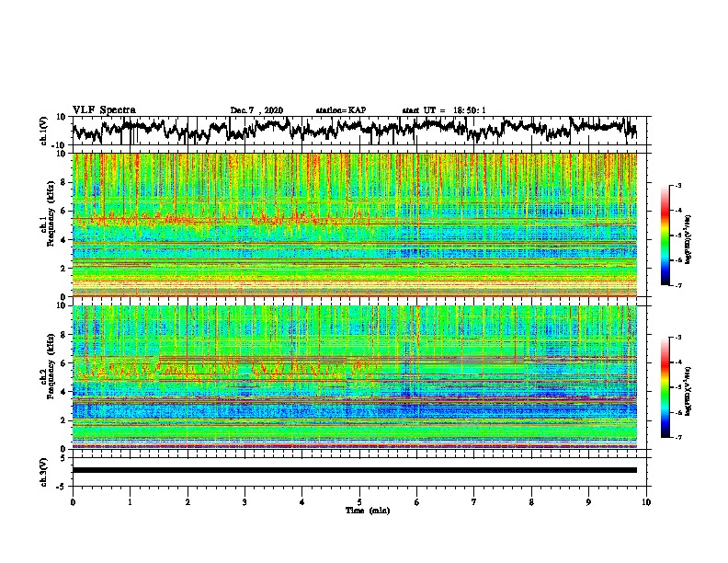Click time axis tick label "9"
728x563 pixels.
coord(588,502)
